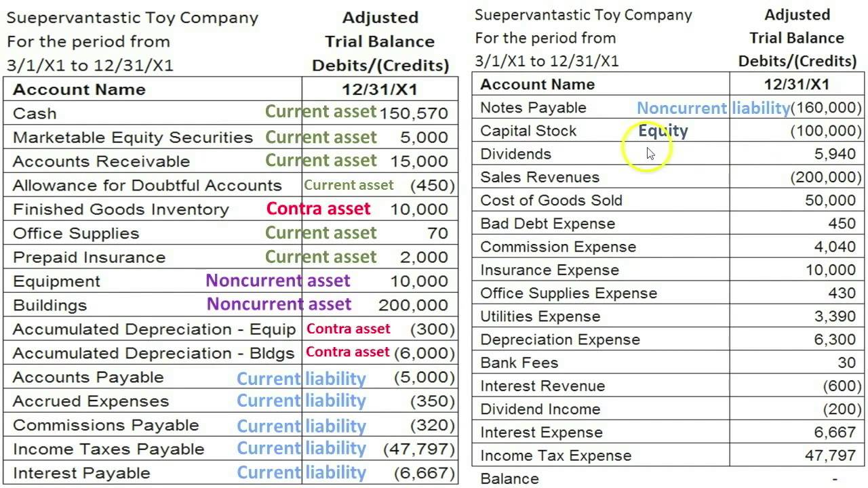The image size is (868, 488).
Task: Click the Cash amount cell 150,570
Action: click(x=414, y=113)
